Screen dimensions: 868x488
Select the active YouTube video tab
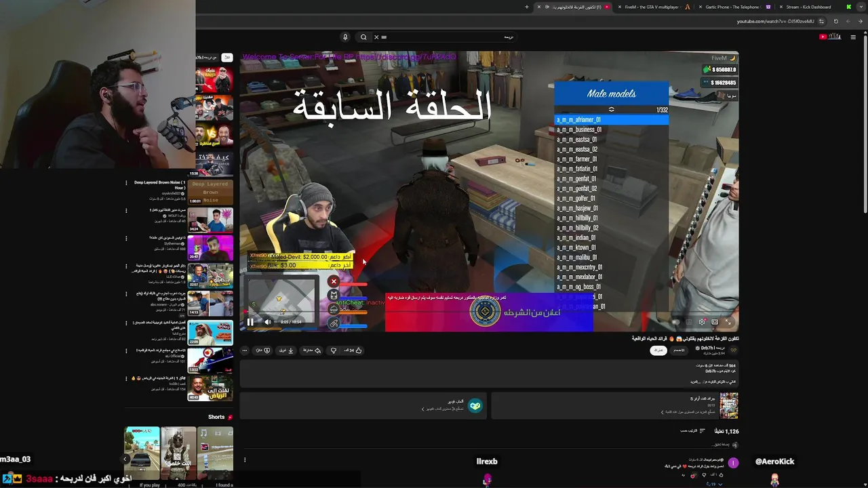[574, 7]
